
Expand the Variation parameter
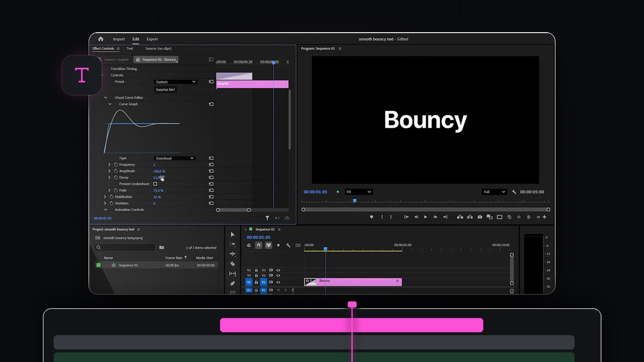[x=105, y=203]
